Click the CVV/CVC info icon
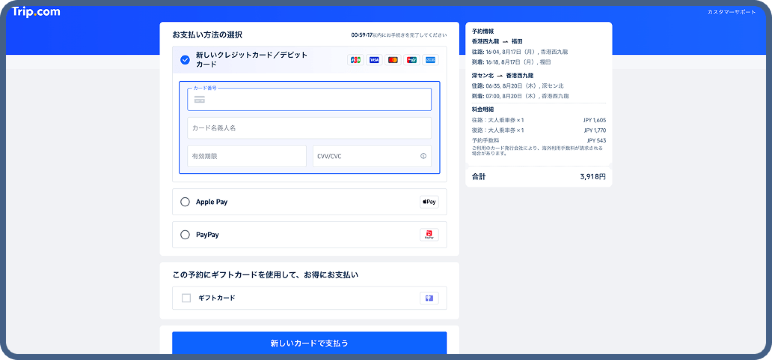Image resolution: width=772 pixels, height=360 pixels. pos(423,156)
